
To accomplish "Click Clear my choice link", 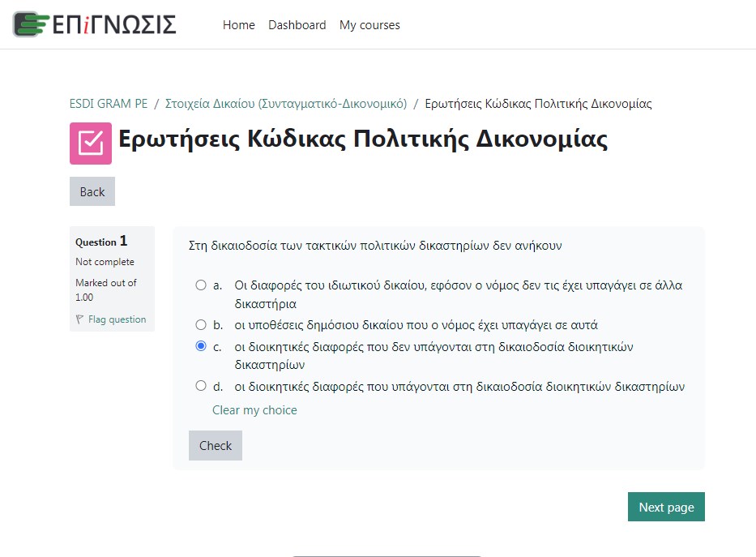I will tap(254, 410).
